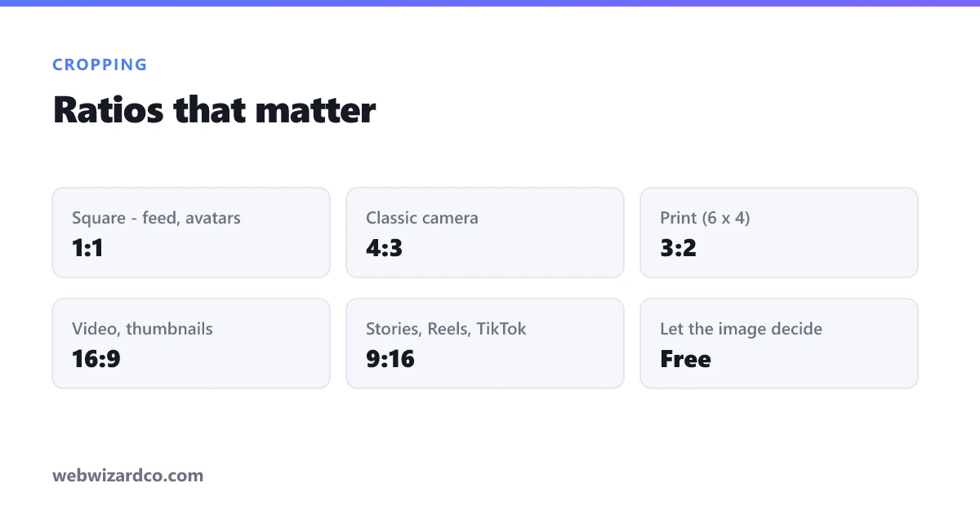Click the word 'Ratios' in the heading

109,110
